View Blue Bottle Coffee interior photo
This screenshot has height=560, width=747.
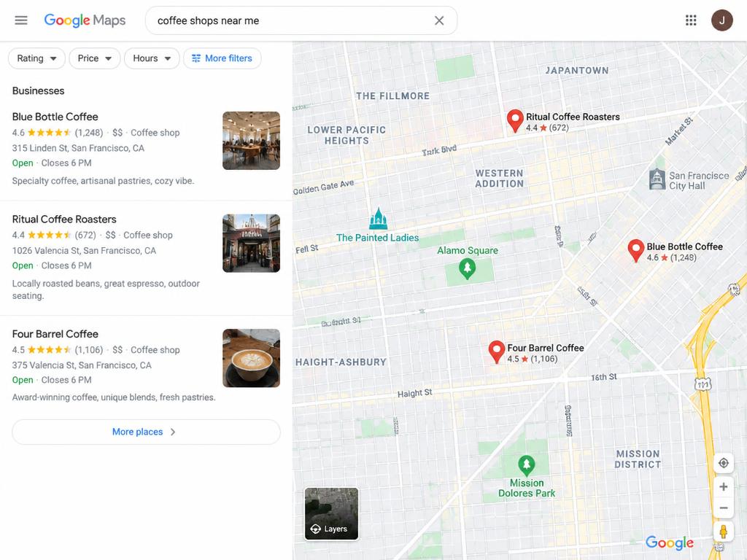251,141
